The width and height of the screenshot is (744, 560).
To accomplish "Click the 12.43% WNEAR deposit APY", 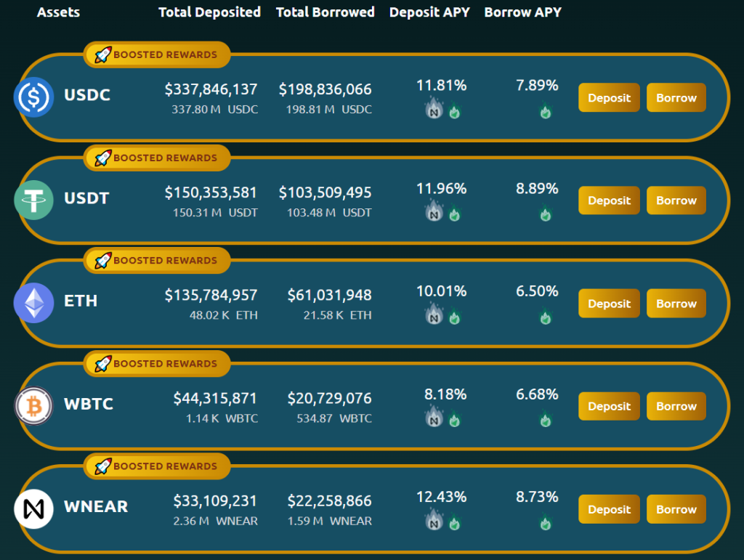I will [x=441, y=497].
